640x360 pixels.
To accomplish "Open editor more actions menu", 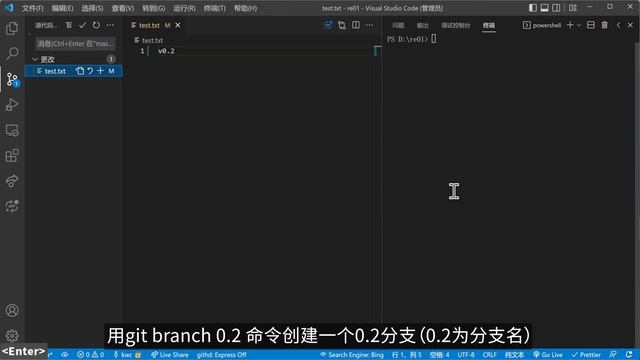I will coord(369,25).
